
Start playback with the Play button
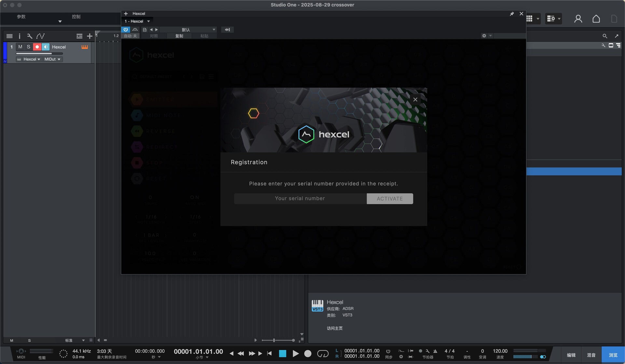[295, 354]
